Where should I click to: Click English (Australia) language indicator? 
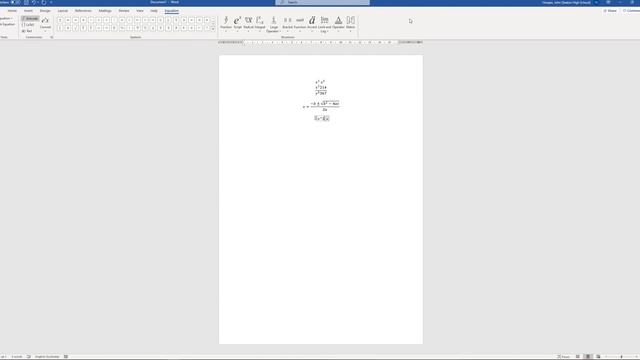pyautogui.click(x=47, y=356)
